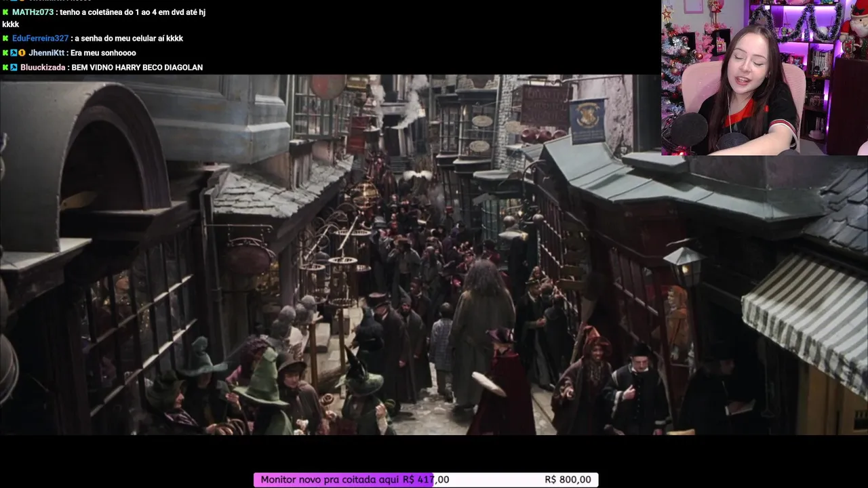Click the R$ 800,00 goal amount

[x=568, y=480]
